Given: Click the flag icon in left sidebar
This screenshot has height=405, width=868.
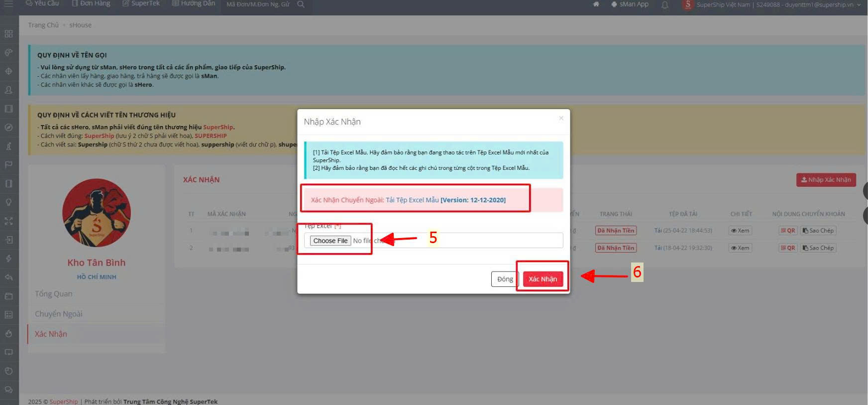Looking at the screenshot, I should [8, 165].
